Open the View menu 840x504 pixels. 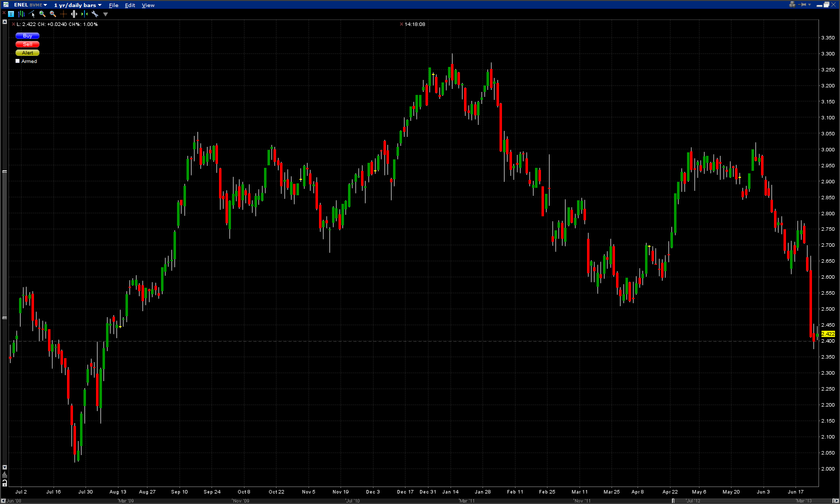coord(148,5)
